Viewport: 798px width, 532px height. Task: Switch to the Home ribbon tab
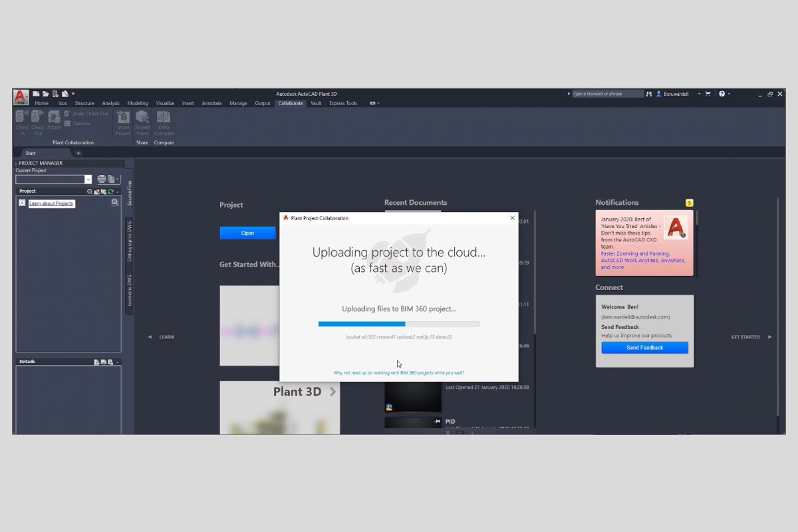(x=41, y=103)
